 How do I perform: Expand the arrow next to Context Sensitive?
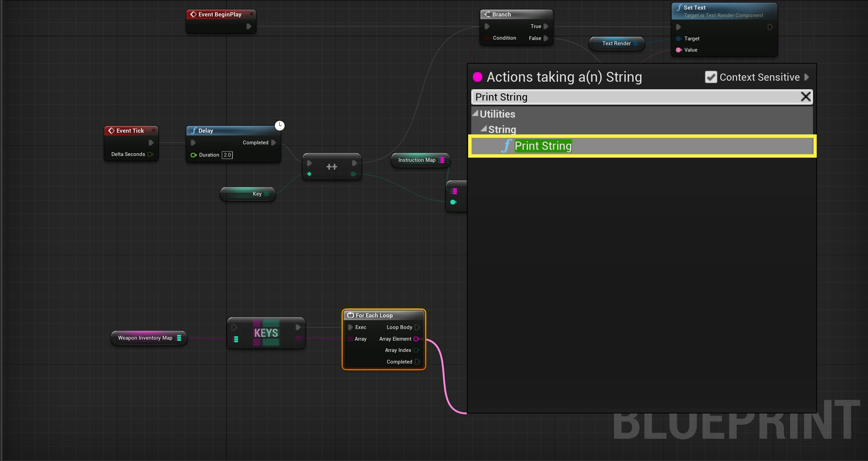pyautogui.click(x=806, y=77)
